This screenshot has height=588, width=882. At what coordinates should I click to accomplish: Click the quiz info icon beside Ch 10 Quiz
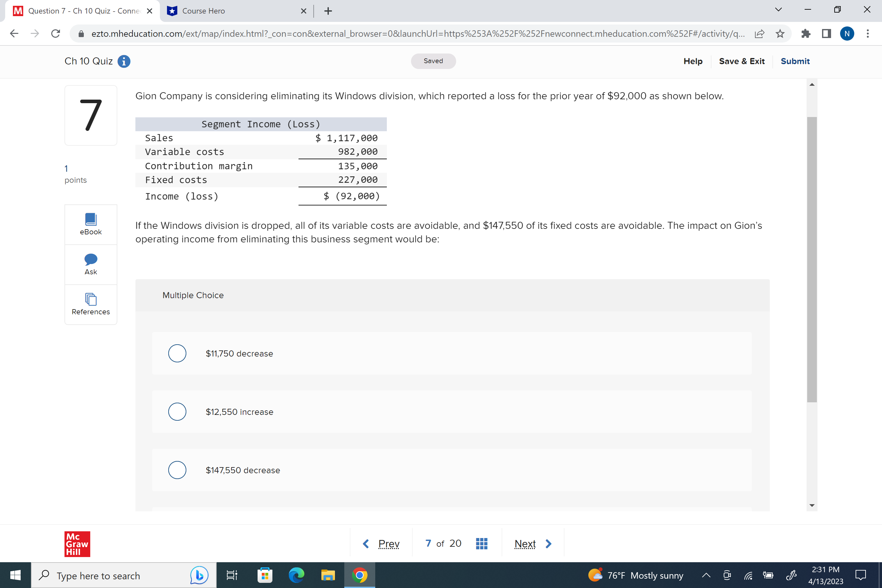pyautogui.click(x=124, y=61)
